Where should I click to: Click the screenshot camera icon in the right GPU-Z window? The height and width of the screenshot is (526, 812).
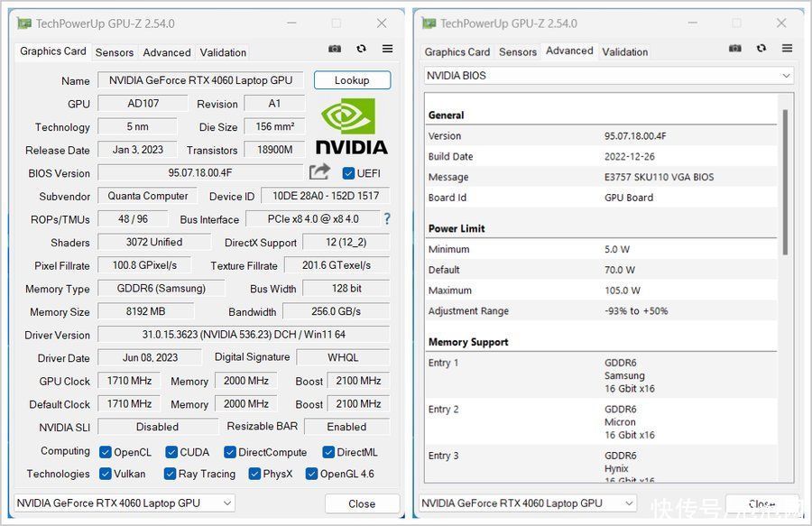click(734, 48)
